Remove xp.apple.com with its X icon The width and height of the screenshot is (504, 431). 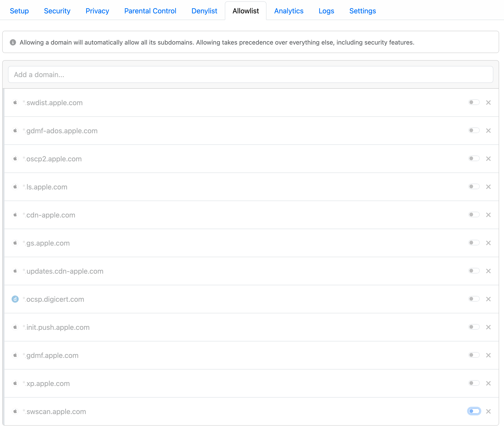[488, 383]
